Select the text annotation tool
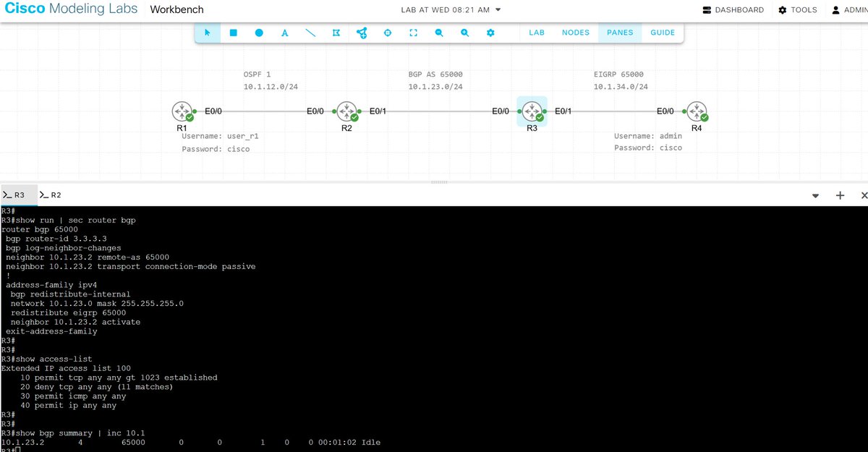The width and height of the screenshot is (868, 452). [x=284, y=33]
